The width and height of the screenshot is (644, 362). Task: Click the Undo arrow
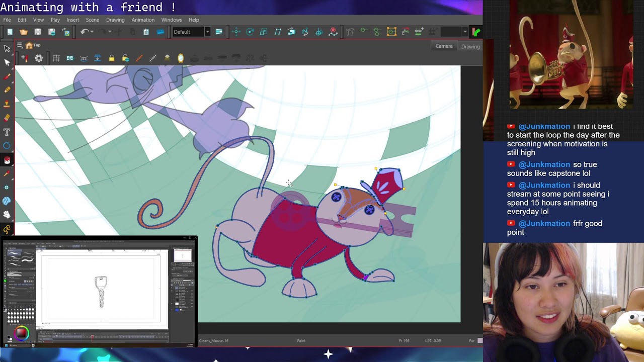pyautogui.click(x=84, y=32)
